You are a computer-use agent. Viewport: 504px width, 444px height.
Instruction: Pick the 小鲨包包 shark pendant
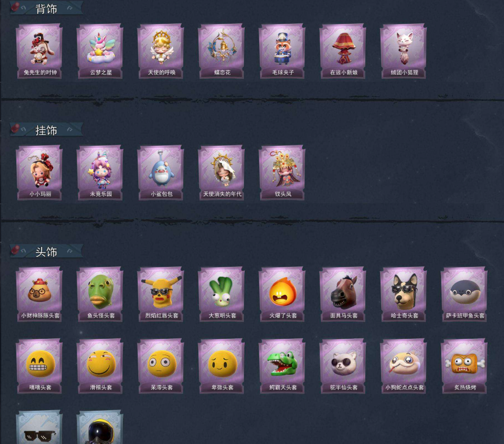[161, 173]
